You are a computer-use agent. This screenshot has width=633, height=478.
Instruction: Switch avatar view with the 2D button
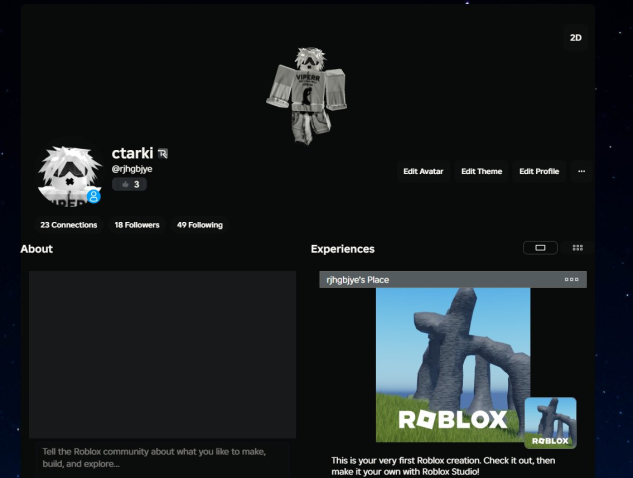(x=576, y=38)
